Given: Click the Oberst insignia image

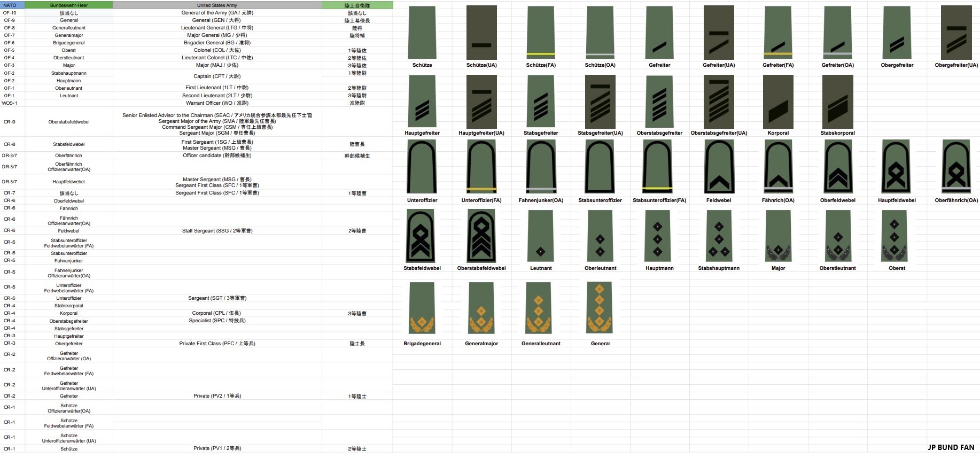Looking at the screenshot, I should 895,236.
